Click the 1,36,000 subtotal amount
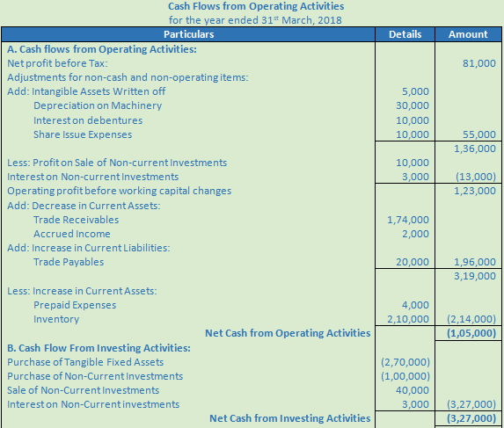The image size is (504, 428). pos(475,149)
